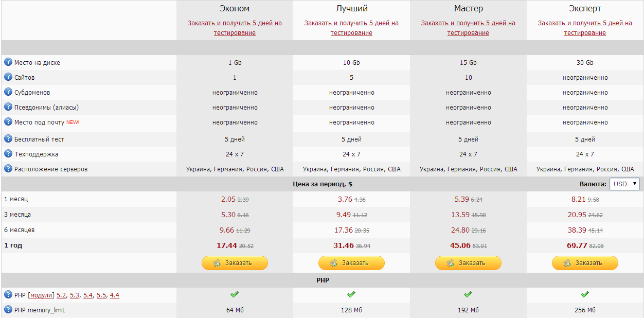Open PHP version 4.4 link
Image resolution: width=644 pixels, height=318 pixels.
[115, 295]
